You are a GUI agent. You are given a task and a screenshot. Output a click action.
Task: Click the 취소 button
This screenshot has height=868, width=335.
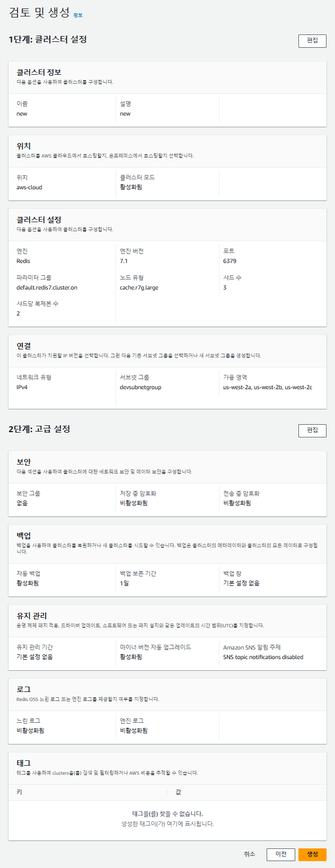pos(249,854)
